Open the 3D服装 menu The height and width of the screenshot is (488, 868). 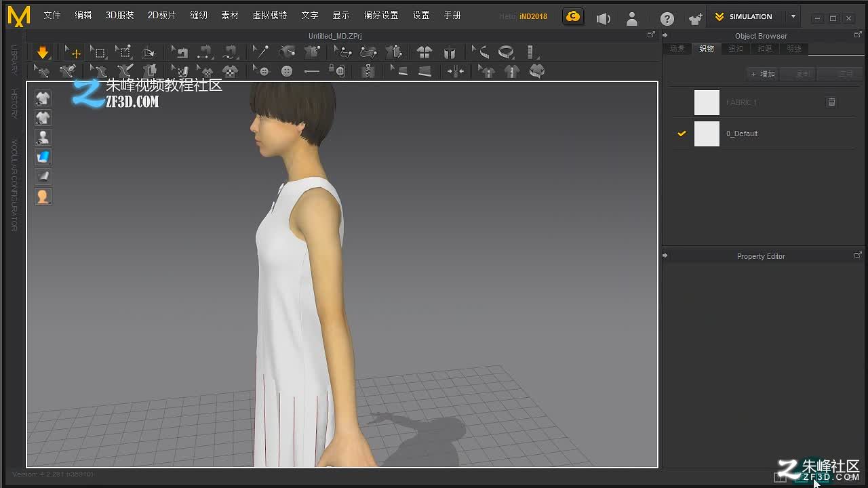point(119,16)
